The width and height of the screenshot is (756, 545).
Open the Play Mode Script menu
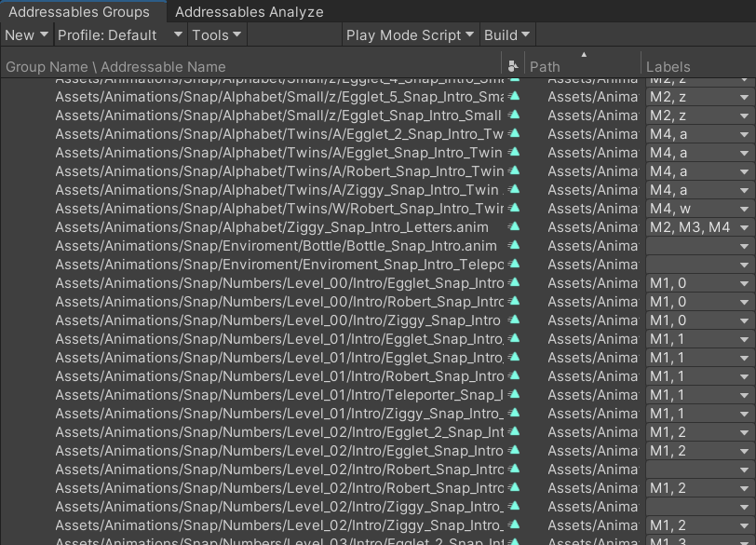coord(410,35)
